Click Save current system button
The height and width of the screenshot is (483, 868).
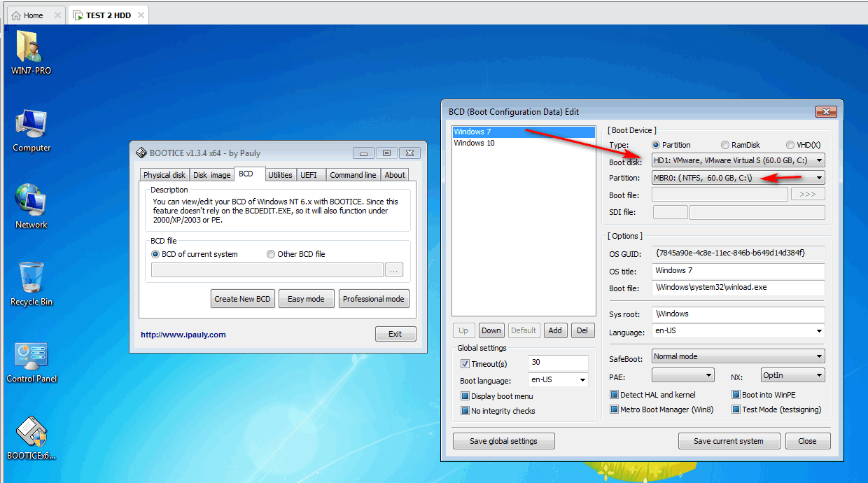[x=728, y=441]
